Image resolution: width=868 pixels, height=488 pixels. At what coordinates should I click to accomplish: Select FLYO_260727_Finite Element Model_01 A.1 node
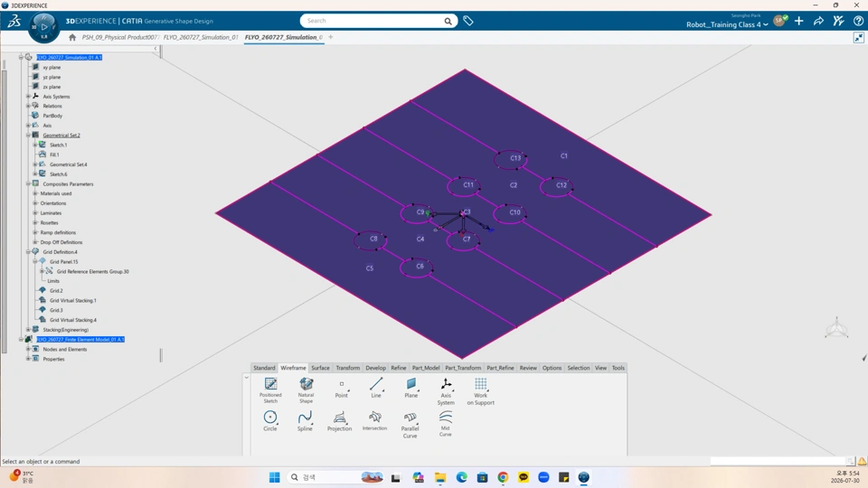click(x=80, y=340)
